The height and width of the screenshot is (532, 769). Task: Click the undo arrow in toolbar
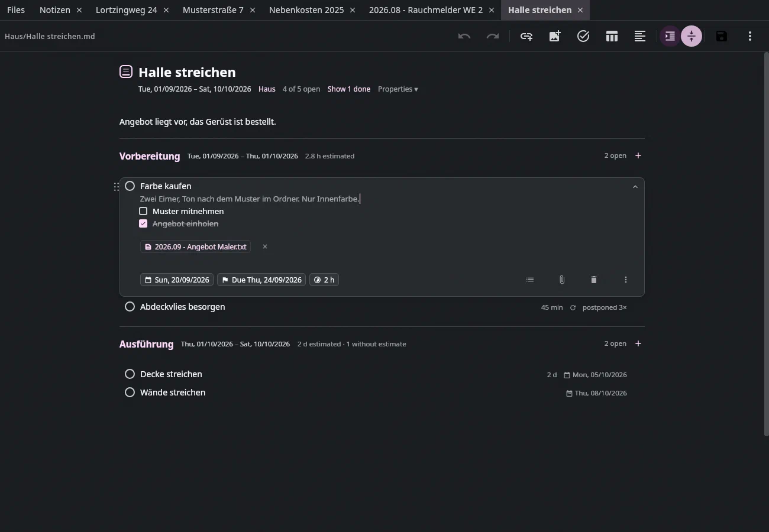[464, 37]
